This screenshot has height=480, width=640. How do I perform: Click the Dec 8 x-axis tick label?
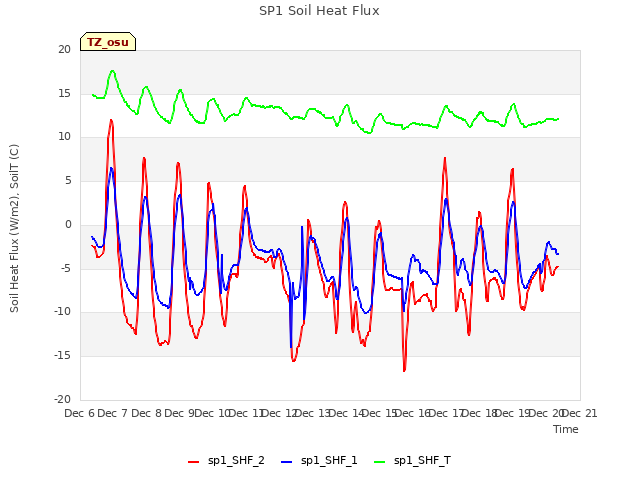tap(146, 413)
